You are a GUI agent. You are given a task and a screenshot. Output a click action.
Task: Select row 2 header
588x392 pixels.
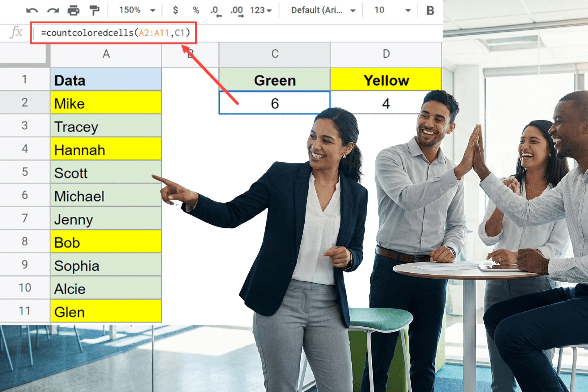click(24, 103)
